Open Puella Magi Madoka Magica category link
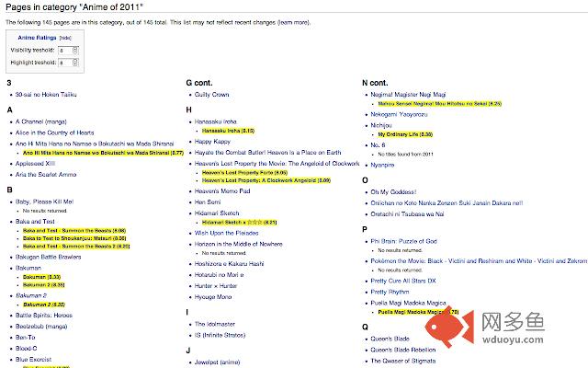The width and height of the screenshot is (588, 368). (x=408, y=303)
